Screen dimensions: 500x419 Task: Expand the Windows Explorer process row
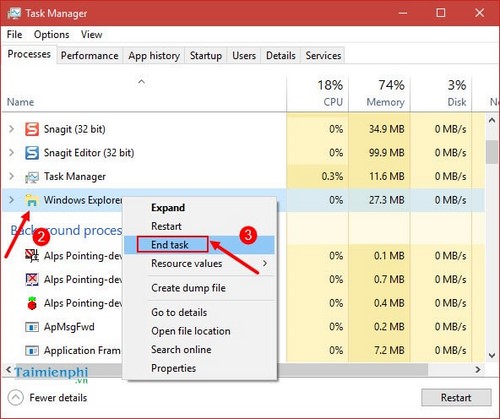(12, 200)
